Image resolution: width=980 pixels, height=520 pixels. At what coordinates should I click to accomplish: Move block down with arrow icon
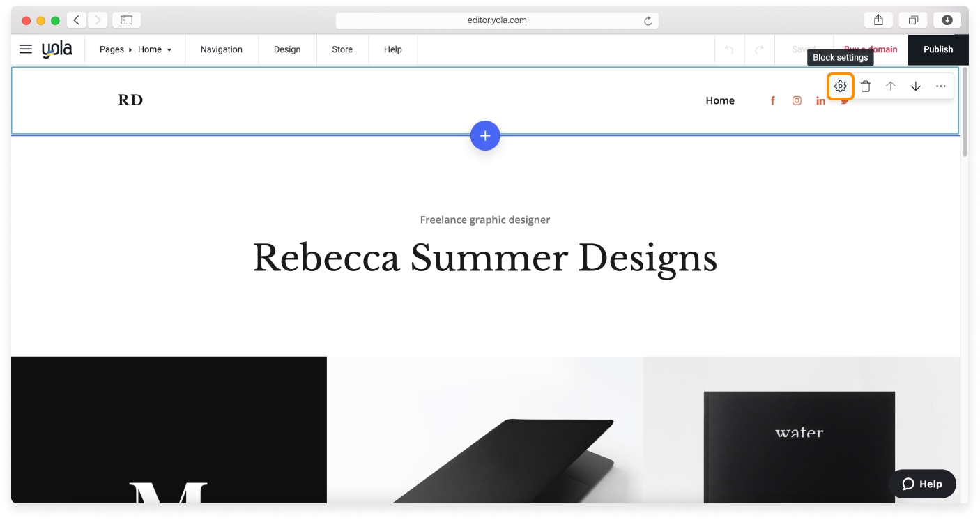tap(915, 86)
